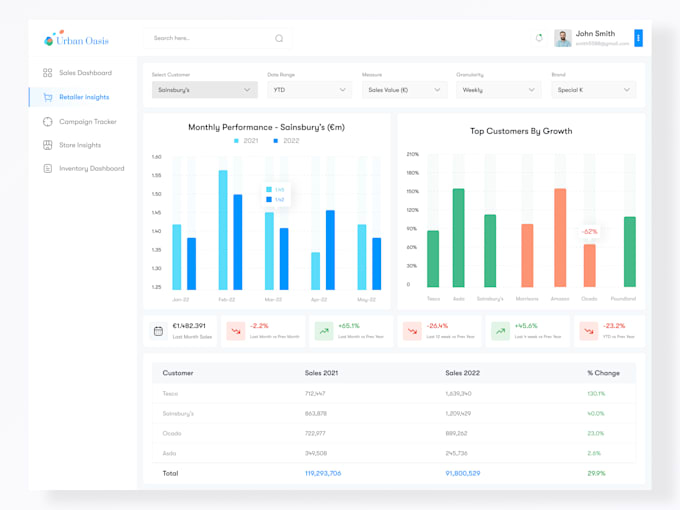
Task: Open the Date Range YTD dropdown
Action: pos(309,90)
